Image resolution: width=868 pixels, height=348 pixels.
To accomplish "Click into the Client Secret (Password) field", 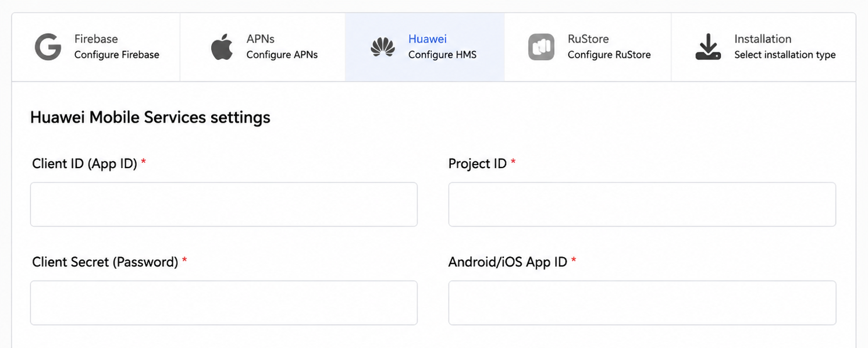I will click(224, 303).
